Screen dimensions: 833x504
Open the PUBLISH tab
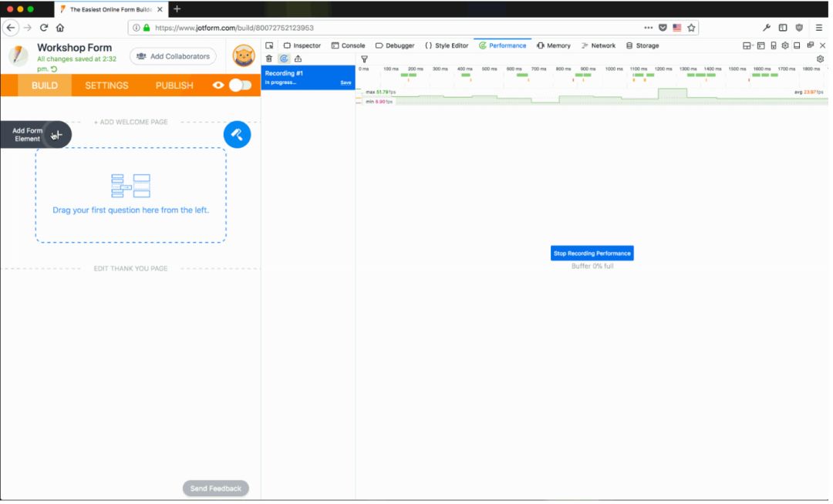(x=174, y=86)
